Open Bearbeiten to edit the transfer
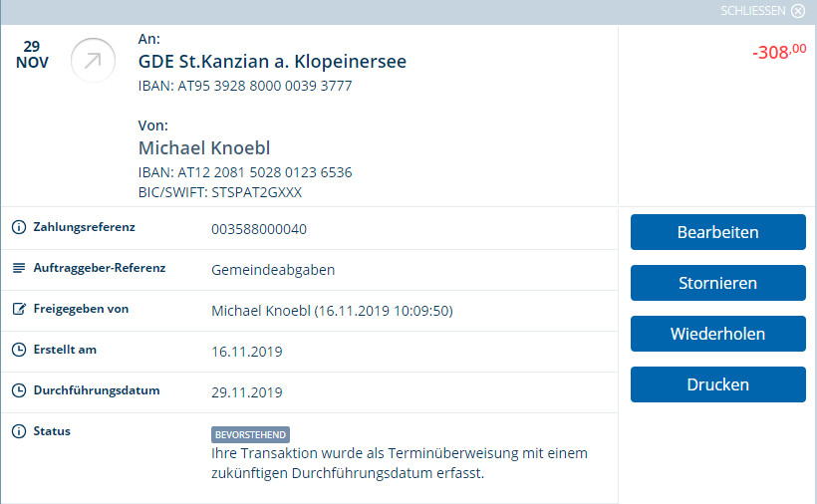Viewport: 817px width, 504px height. point(718,232)
